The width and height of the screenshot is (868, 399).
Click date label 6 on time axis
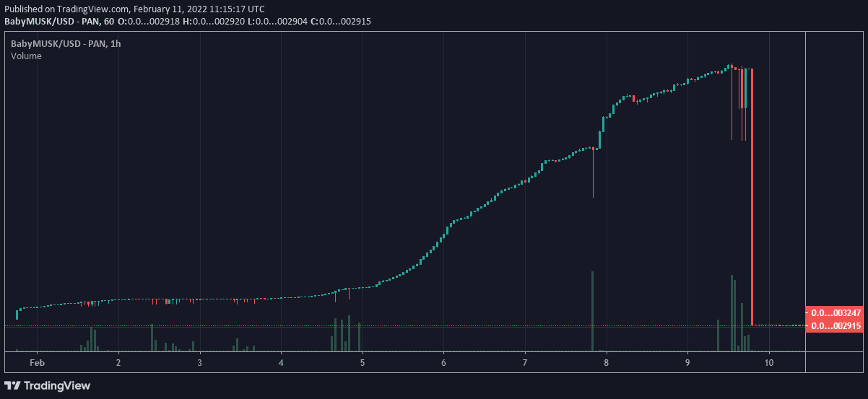coord(444,362)
